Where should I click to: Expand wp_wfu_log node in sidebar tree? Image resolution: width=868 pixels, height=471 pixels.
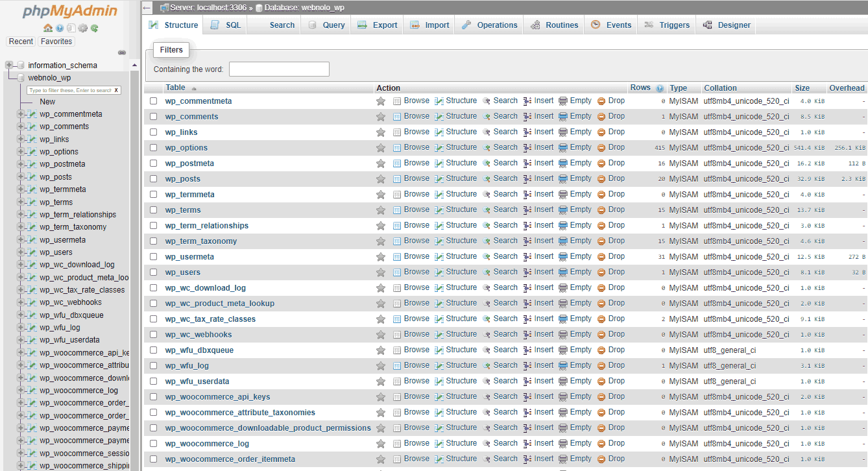(21, 328)
